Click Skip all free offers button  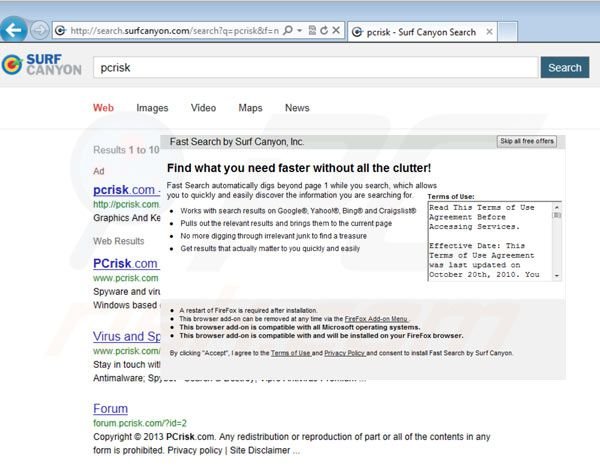pyautogui.click(x=526, y=142)
